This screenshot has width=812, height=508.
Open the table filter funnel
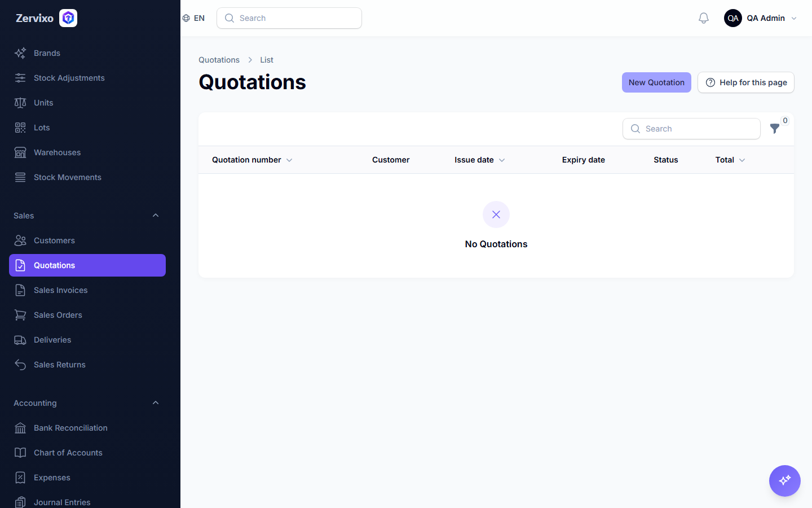click(x=775, y=129)
